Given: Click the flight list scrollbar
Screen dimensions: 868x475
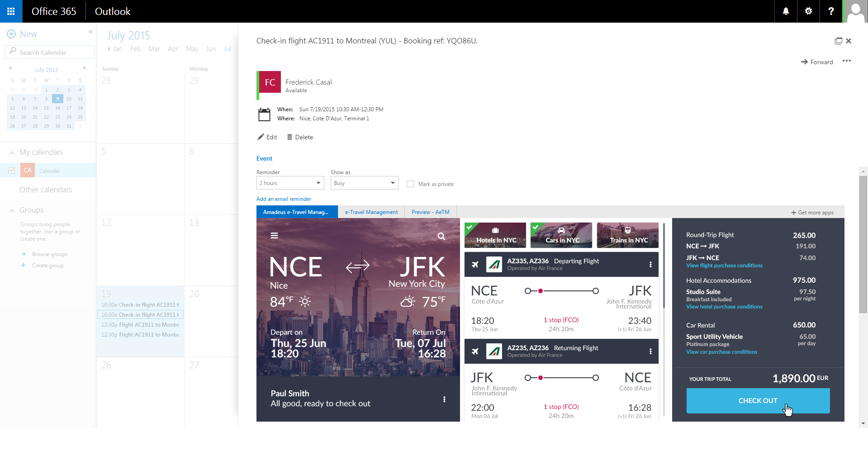Looking at the screenshot, I should click(664, 266).
